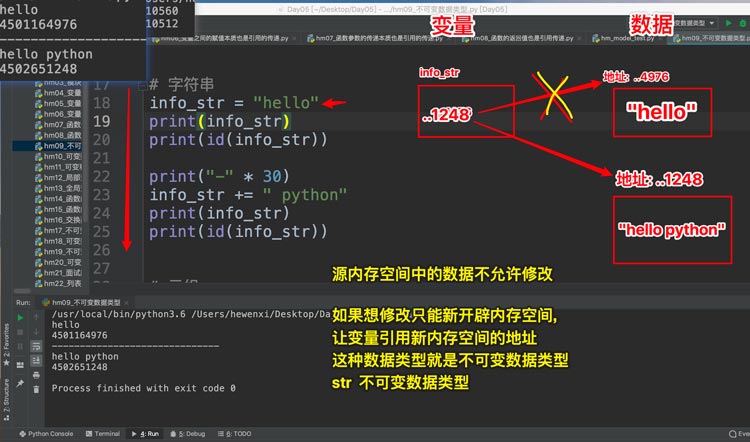Switch to hm08 editor tab

point(521,38)
